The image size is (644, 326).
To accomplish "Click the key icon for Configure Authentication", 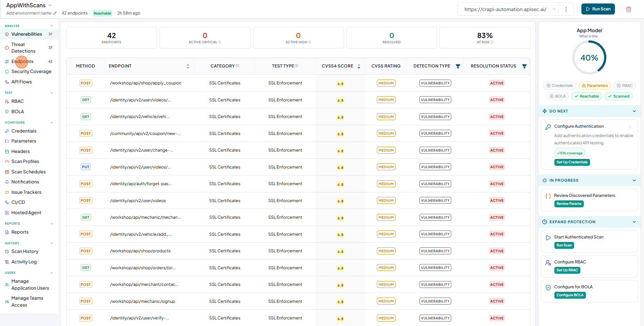I will (x=548, y=127).
